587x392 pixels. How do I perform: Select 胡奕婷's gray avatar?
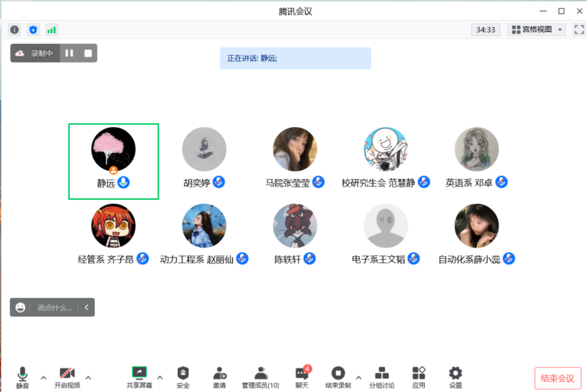[x=204, y=149]
